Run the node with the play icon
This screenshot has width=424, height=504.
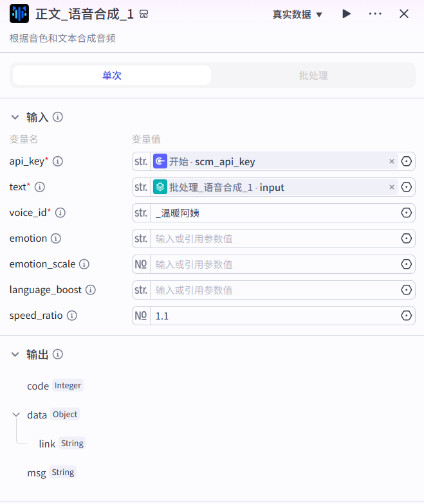[x=347, y=14]
